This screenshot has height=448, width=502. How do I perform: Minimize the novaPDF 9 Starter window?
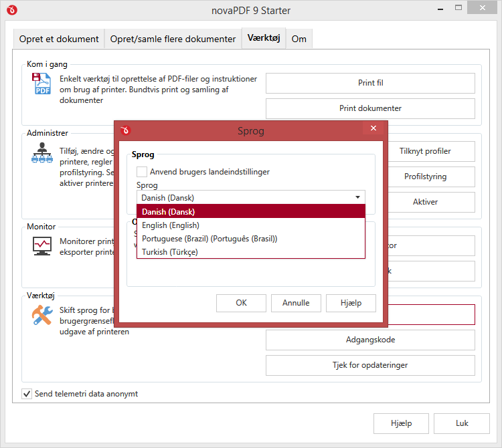[x=440, y=8]
